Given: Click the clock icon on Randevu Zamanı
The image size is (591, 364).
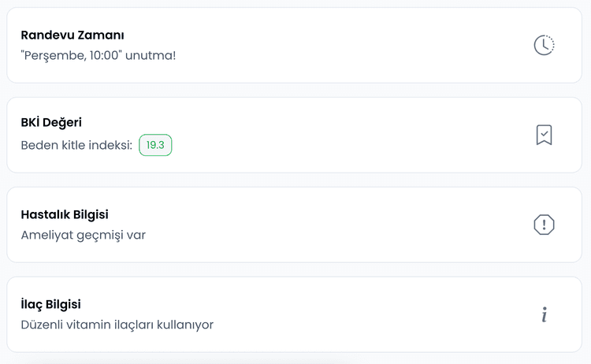Looking at the screenshot, I should click(544, 45).
